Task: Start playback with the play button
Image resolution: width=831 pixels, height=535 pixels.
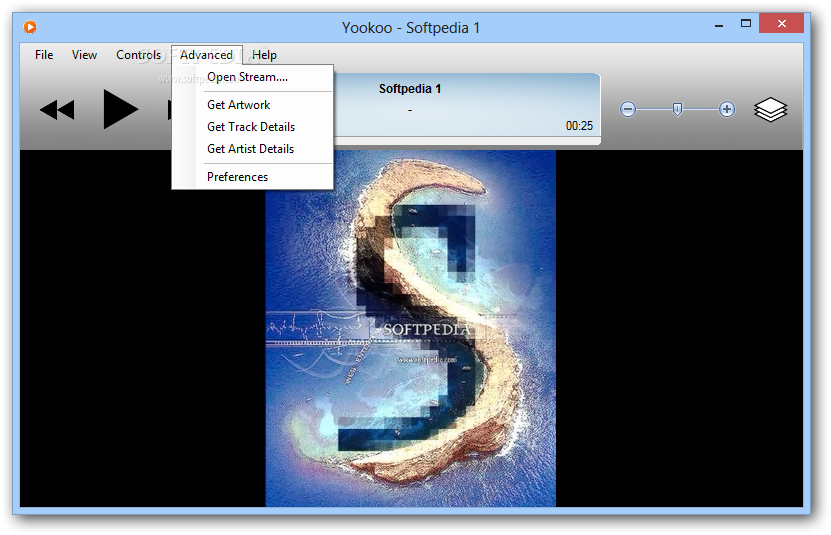Action: pyautogui.click(x=120, y=109)
